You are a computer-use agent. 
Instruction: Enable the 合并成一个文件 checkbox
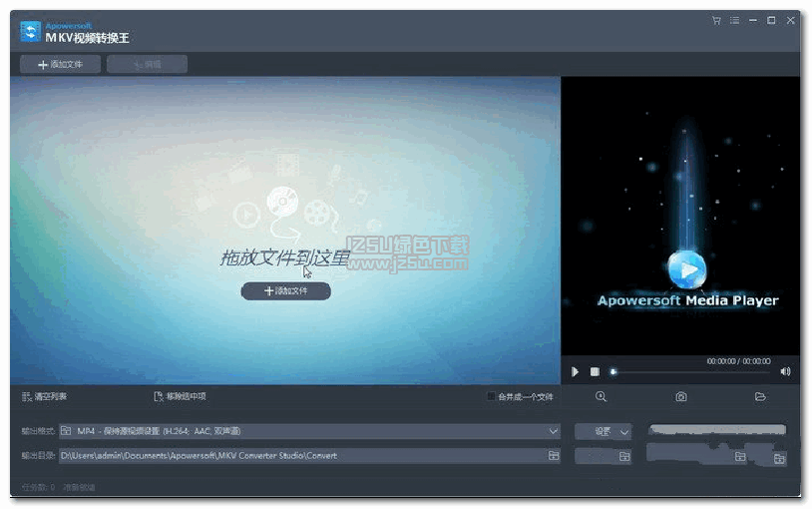tap(491, 396)
